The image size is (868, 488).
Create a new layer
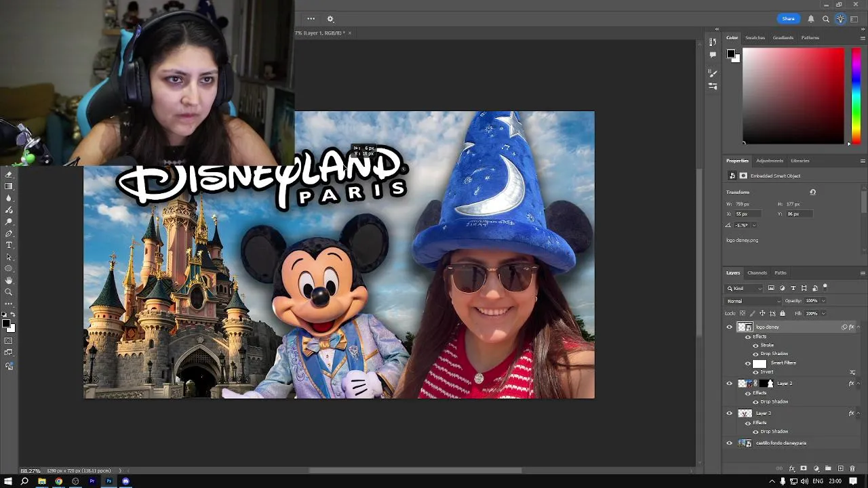(x=841, y=468)
